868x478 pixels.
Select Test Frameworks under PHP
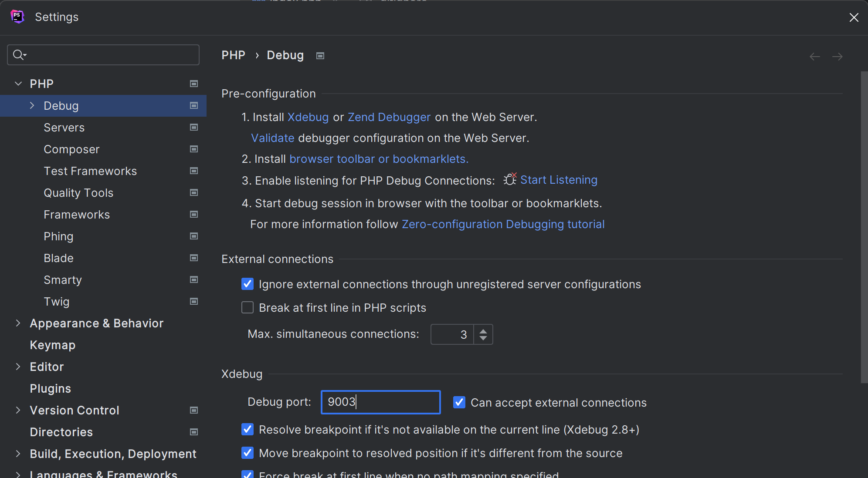90,171
